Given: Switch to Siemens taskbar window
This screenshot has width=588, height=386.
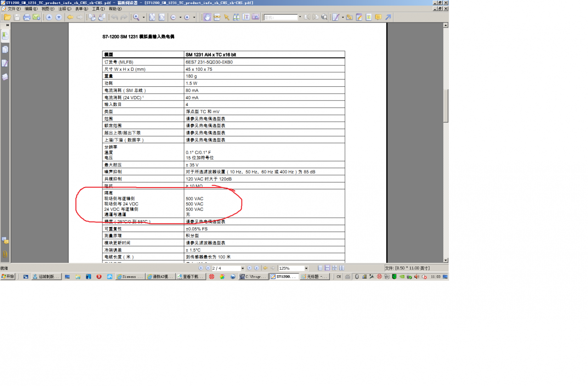Looking at the screenshot, I should click(x=130, y=277).
